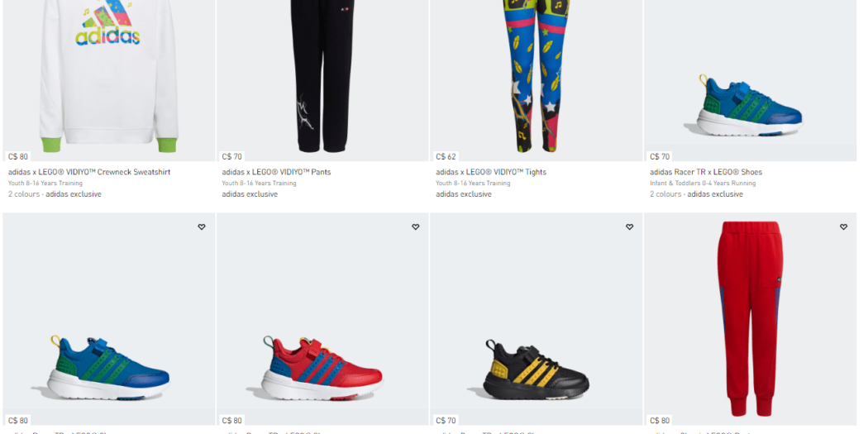Click the C$ 62 price tag on tights
Screen dimensions: 868x434
pos(446,157)
